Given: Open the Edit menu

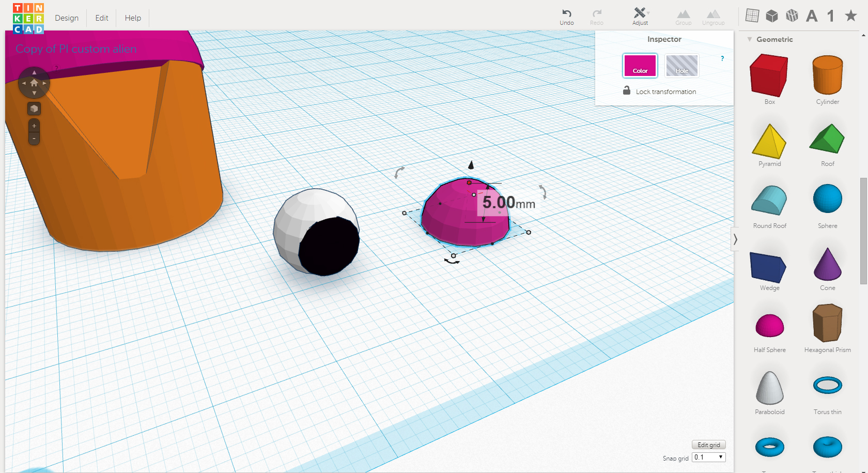Looking at the screenshot, I should [102, 18].
